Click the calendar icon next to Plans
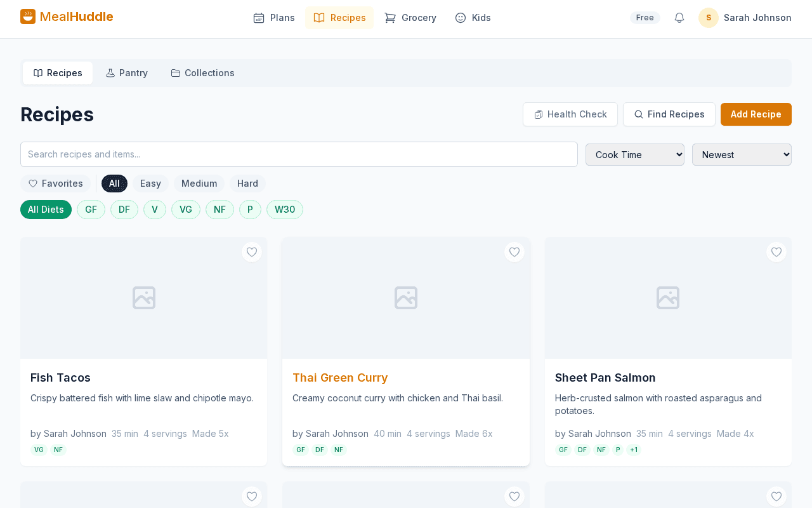Screen dimensions: 812x508 (258, 18)
